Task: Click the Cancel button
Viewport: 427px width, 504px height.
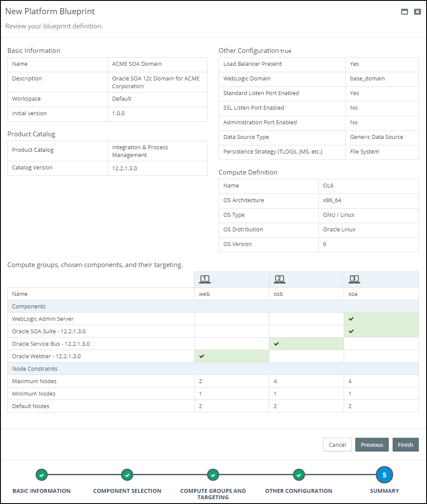Action: pos(337,444)
